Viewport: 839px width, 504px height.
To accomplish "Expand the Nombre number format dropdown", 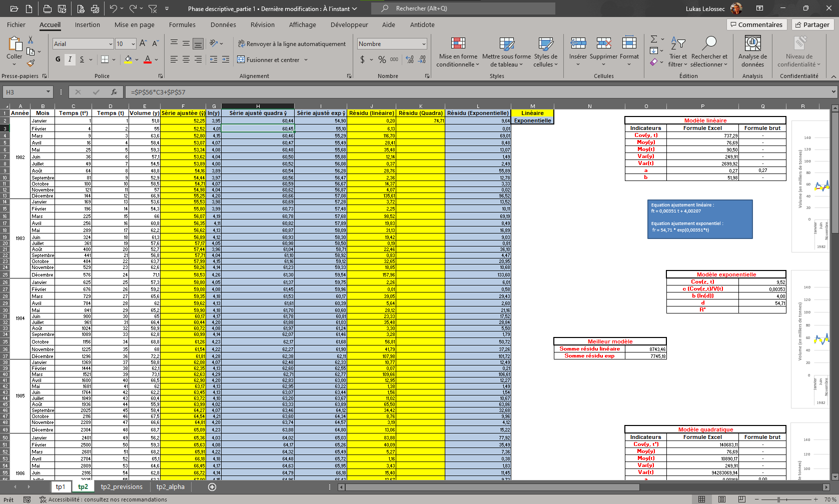I will click(x=423, y=44).
